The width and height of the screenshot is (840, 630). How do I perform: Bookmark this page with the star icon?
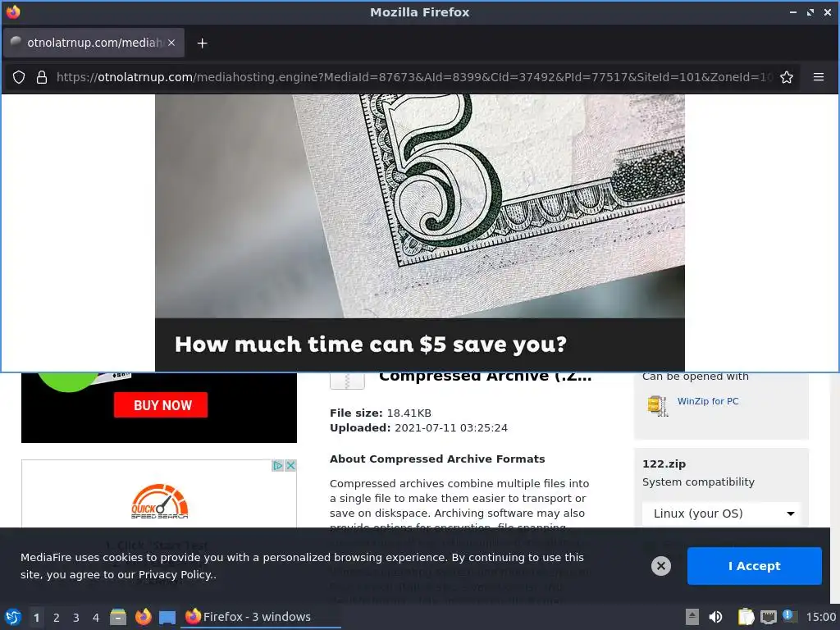click(787, 77)
